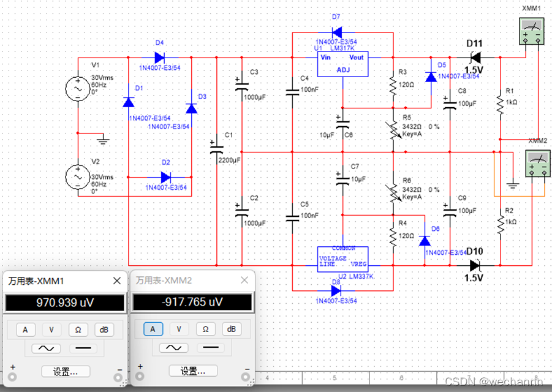
Task: Select the XMM2 multimeter instrument icon
Action: (x=537, y=164)
